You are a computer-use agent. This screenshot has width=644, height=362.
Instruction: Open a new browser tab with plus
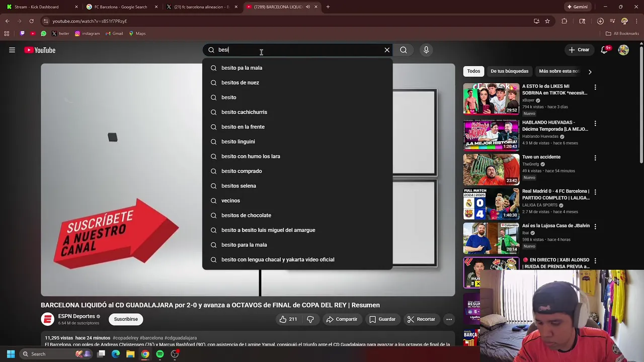(328, 7)
